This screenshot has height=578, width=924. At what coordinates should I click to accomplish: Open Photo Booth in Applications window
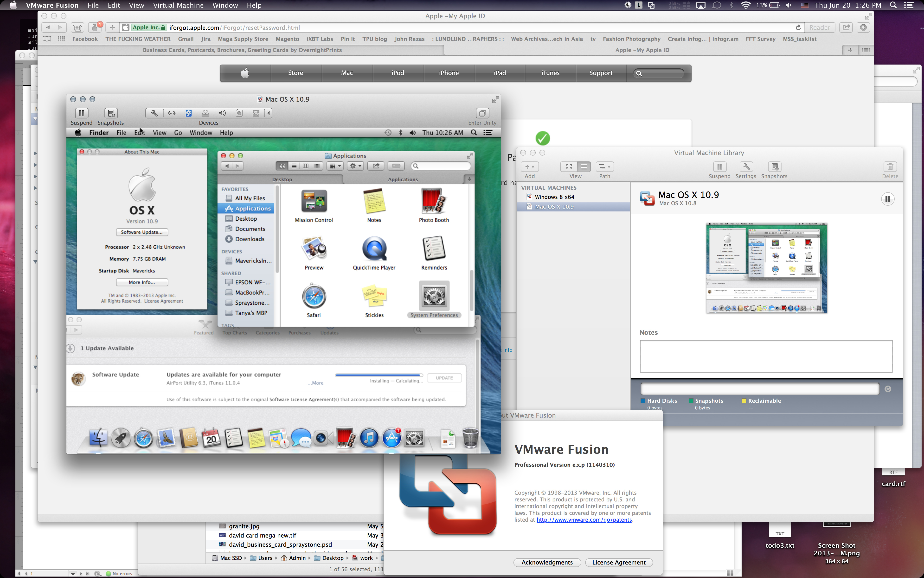pyautogui.click(x=434, y=201)
